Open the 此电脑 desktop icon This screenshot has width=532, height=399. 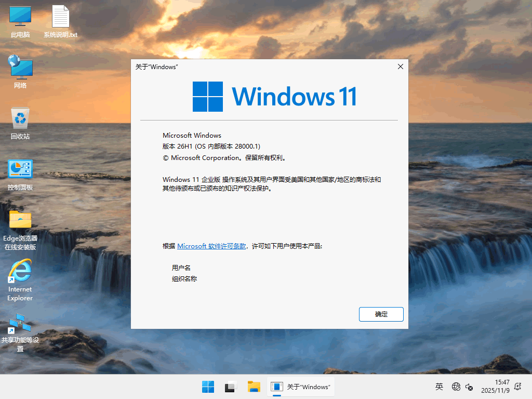click(20, 21)
